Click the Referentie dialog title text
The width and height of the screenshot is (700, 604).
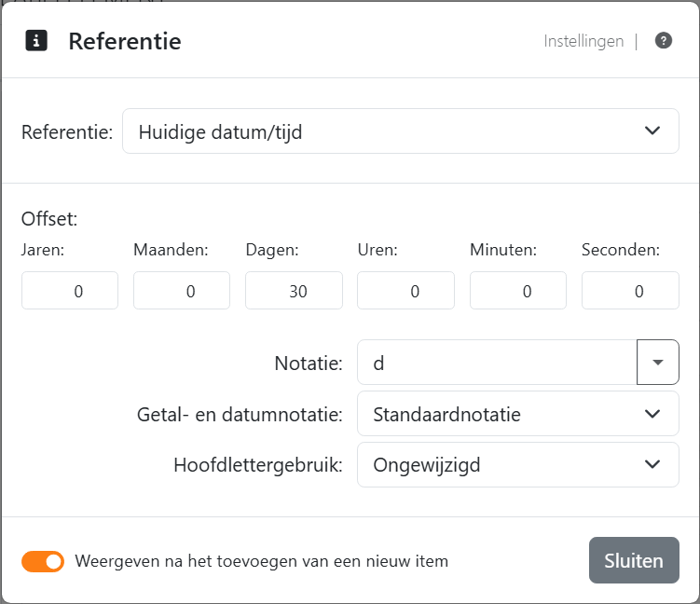coord(125,42)
